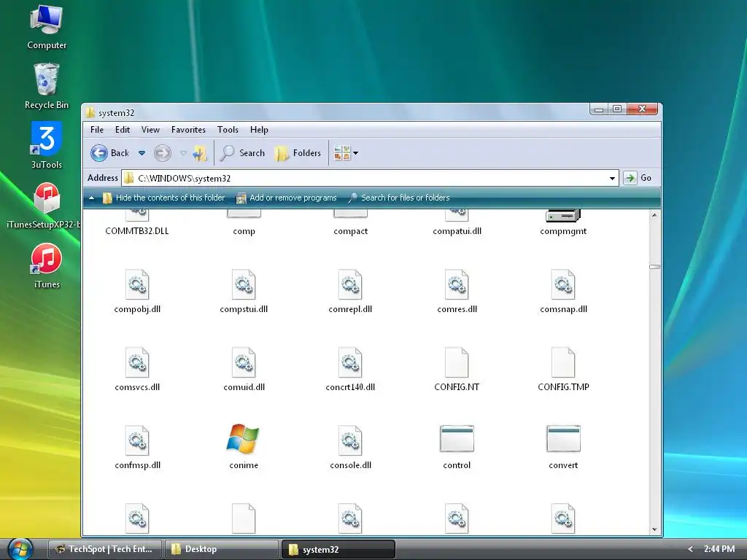Viewport: 747px width, 560px height.
Task: Select the conime Windows flag icon
Action: point(243,438)
